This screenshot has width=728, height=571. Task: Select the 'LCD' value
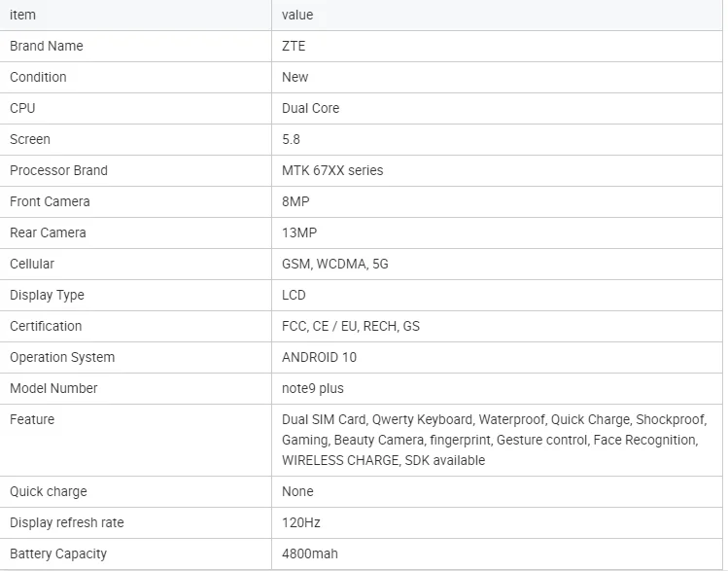point(294,295)
